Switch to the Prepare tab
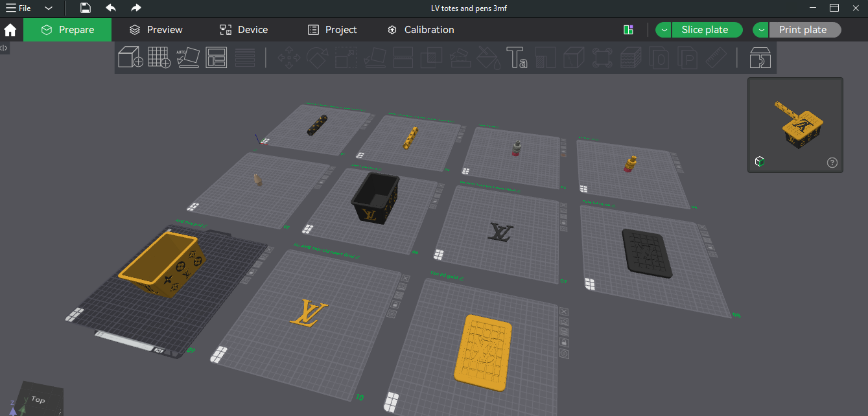 (x=67, y=30)
